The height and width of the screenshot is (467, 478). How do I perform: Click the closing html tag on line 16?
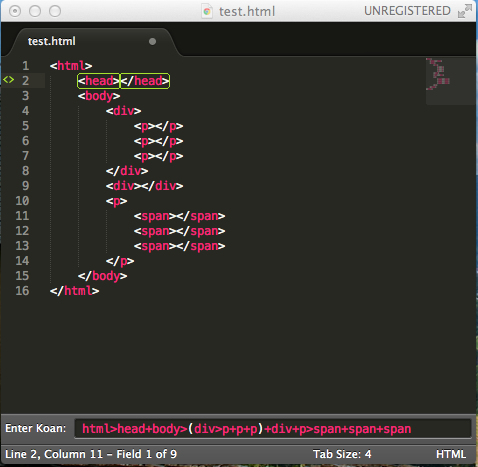74,291
